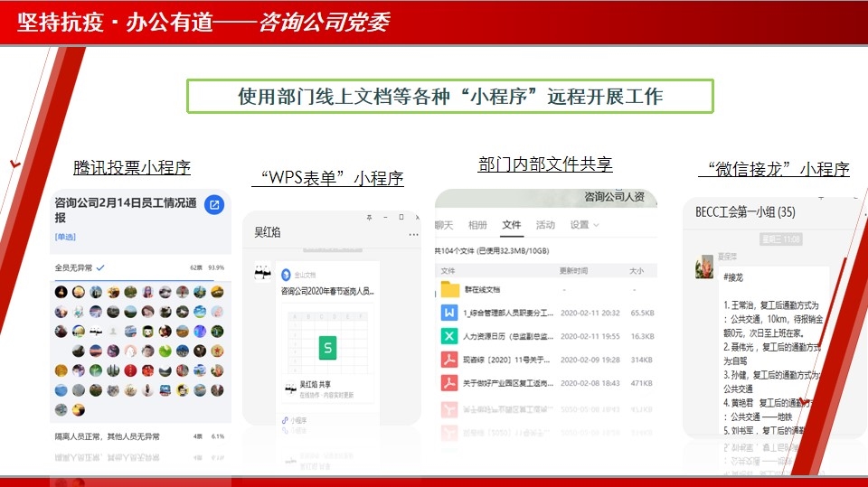Click the flower avatar in BECC group chat
868x487 pixels.
point(704,267)
